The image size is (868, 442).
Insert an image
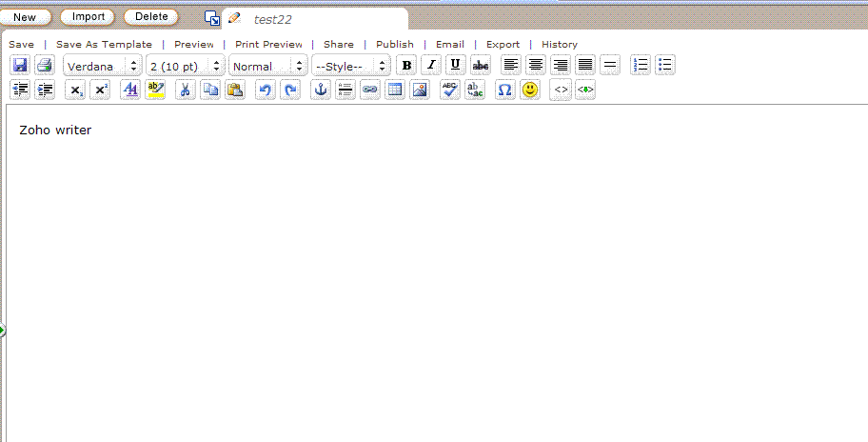[420, 90]
